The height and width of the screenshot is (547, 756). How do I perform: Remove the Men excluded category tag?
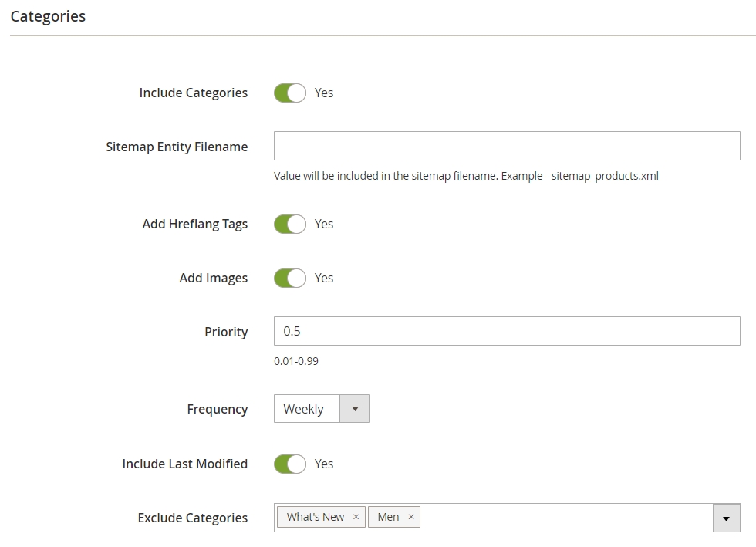410,517
